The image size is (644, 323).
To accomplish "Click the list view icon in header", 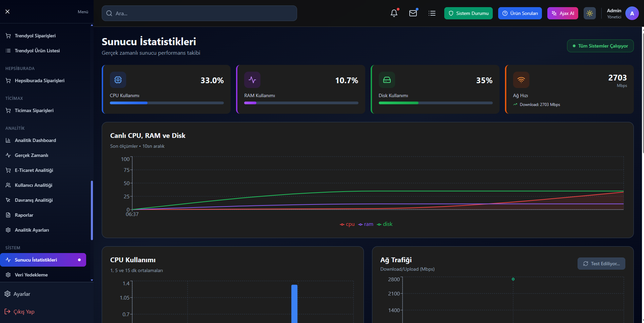I will (x=432, y=13).
